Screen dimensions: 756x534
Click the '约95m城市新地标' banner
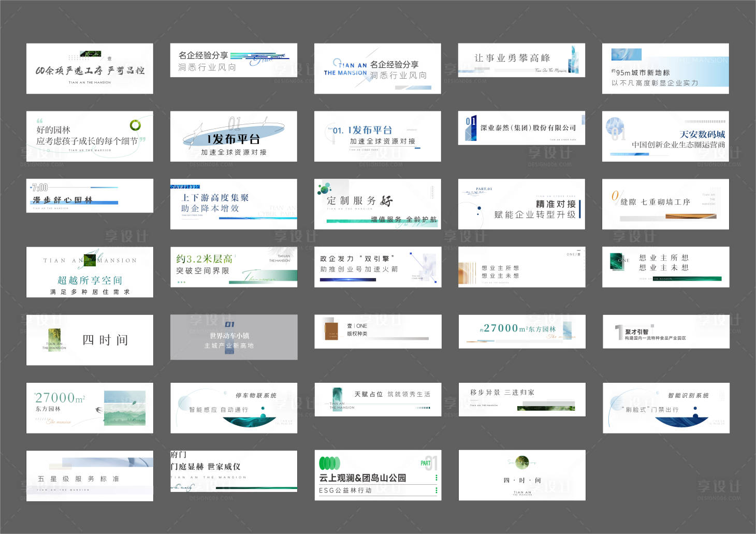click(x=665, y=68)
